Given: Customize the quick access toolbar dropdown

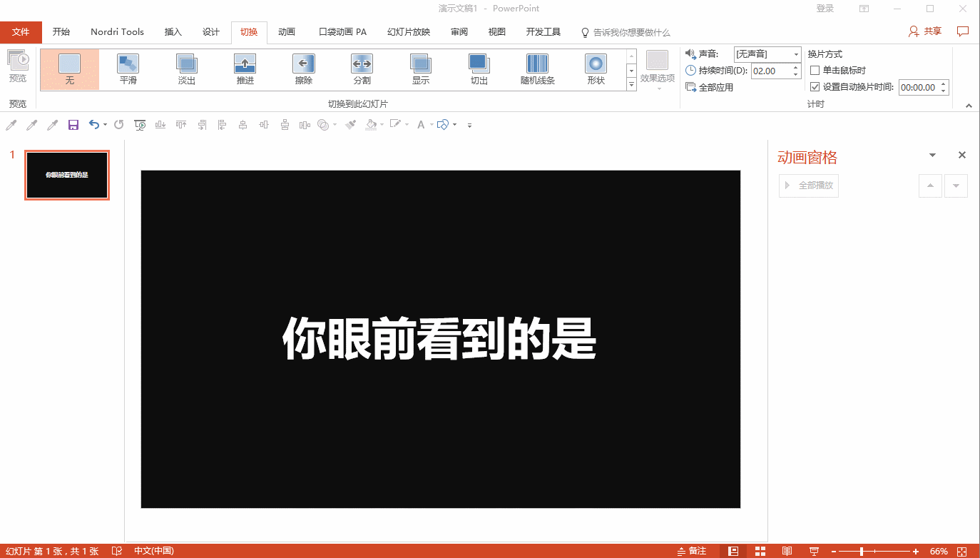Looking at the screenshot, I should pyautogui.click(x=469, y=126).
